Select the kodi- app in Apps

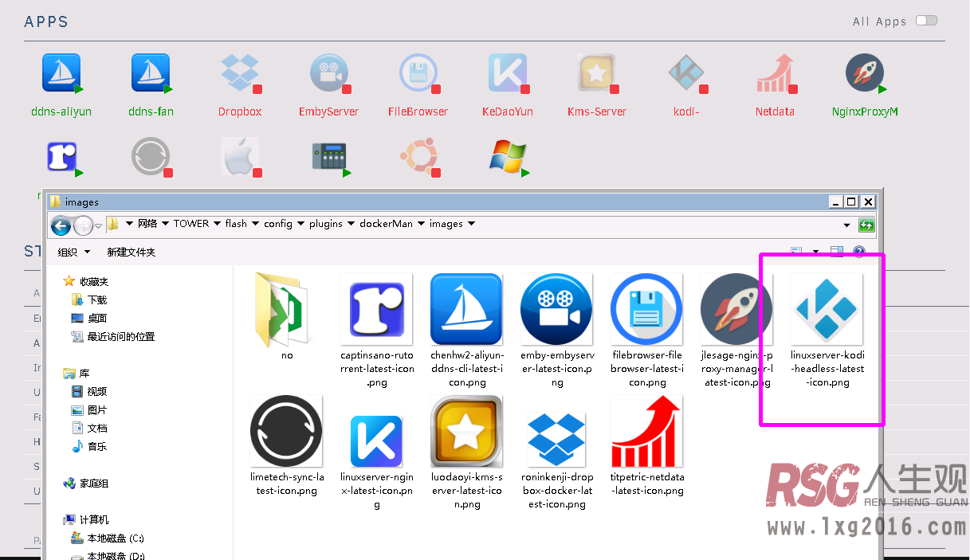(686, 74)
